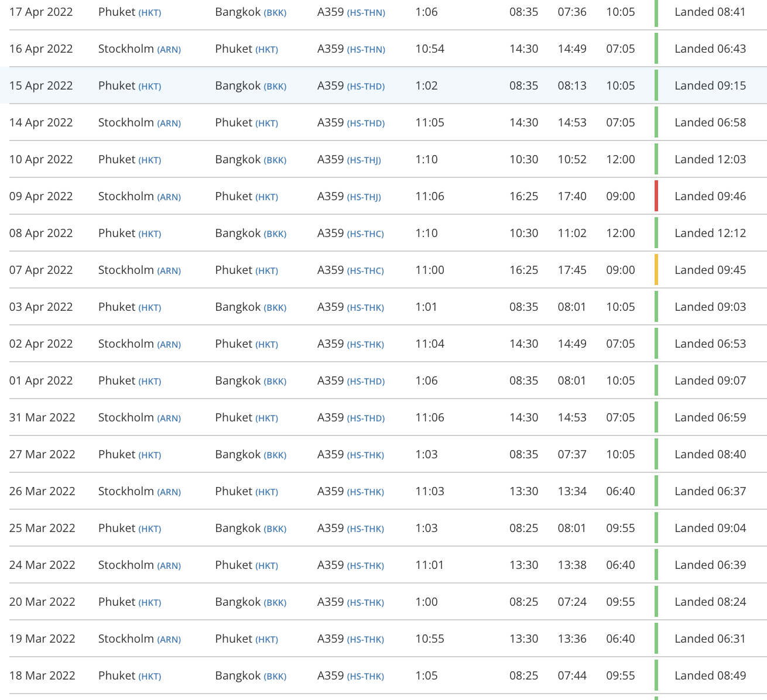Open the HS-THK link in the 19 Mar 2022 row

pyautogui.click(x=365, y=640)
